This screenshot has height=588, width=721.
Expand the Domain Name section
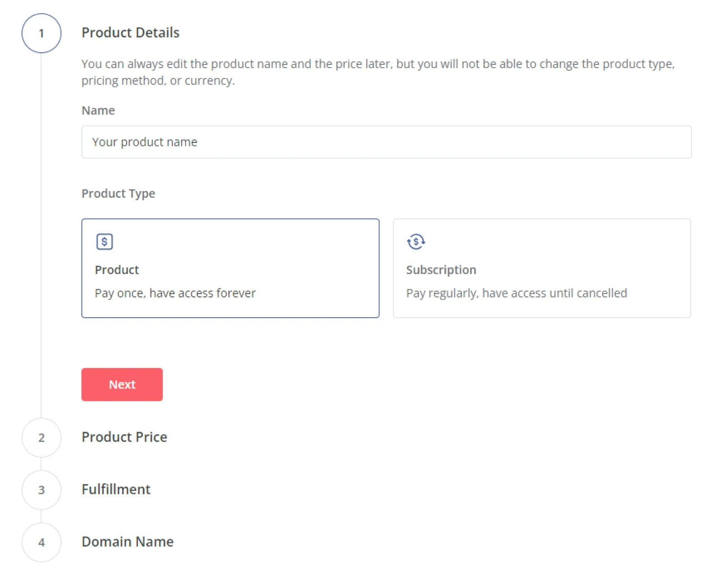pyautogui.click(x=128, y=542)
